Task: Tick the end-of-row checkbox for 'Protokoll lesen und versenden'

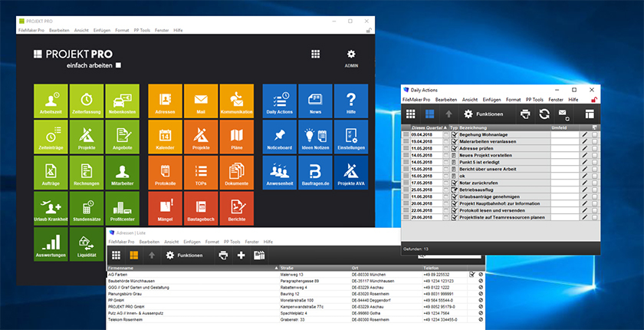Action: [594, 210]
